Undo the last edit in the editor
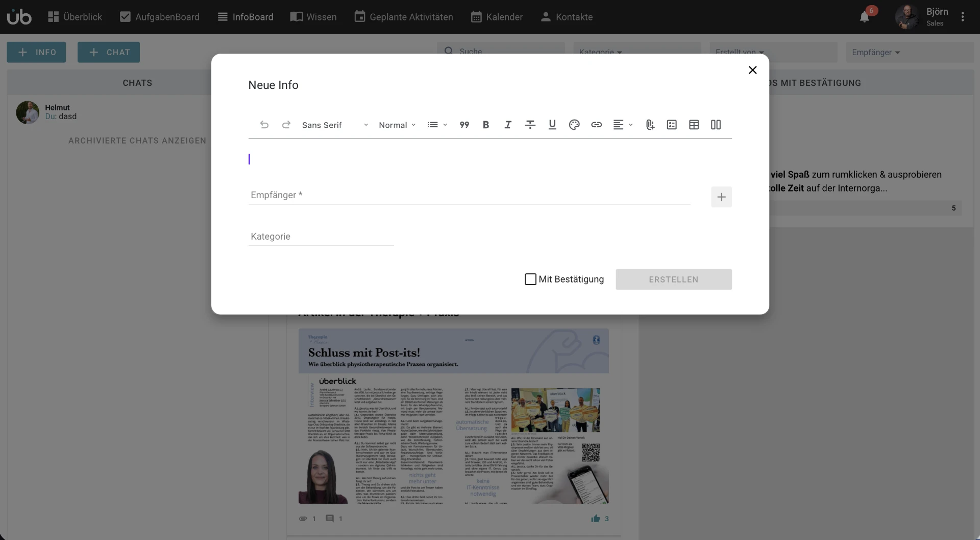This screenshot has width=980, height=540. (x=264, y=125)
